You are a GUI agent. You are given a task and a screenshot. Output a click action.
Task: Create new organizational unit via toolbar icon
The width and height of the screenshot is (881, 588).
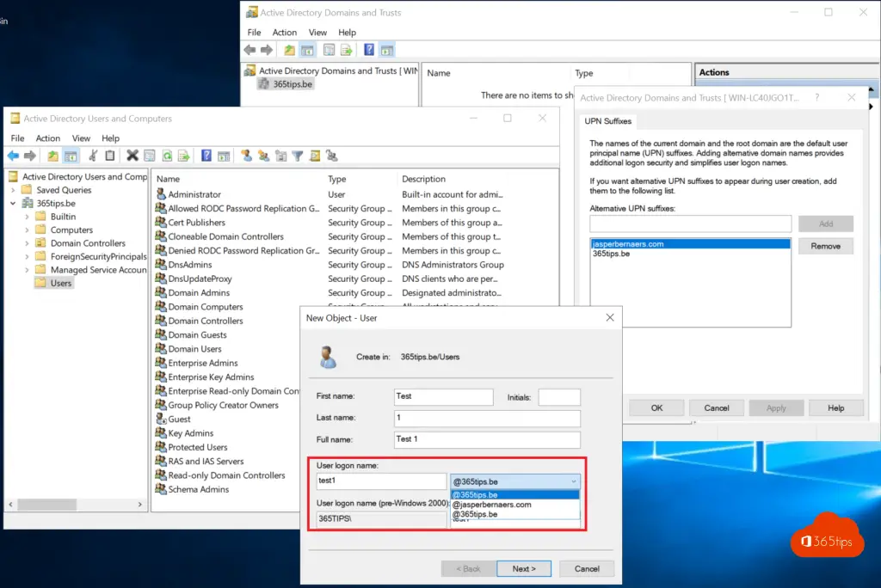click(281, 156)
